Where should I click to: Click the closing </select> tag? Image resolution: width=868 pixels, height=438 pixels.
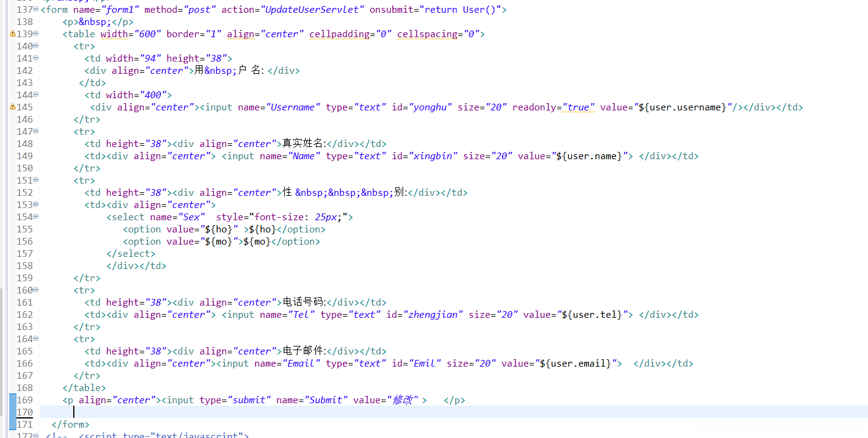pyautogui.click(x=131, y=254)
